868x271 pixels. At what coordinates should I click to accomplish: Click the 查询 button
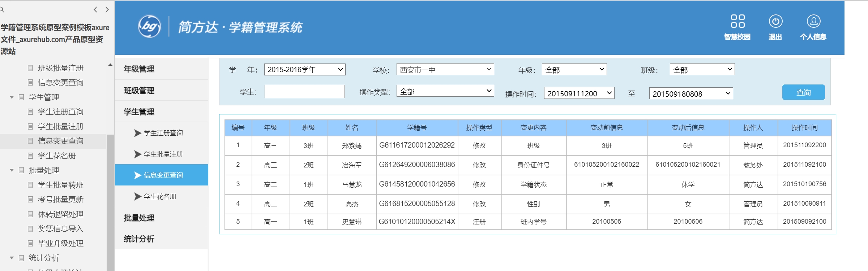click(803, 92)
